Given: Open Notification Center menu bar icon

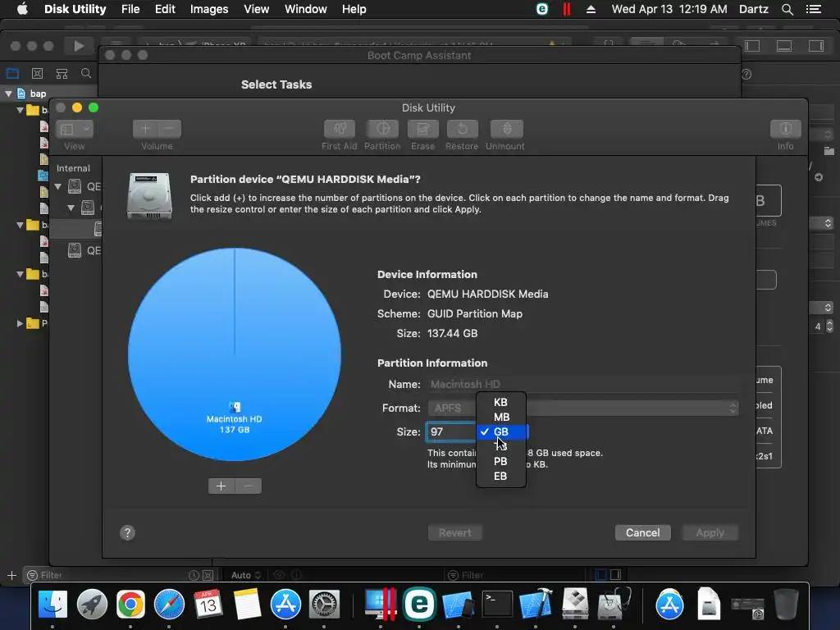Looking at the screenshot, I should [x=814, y=9].
